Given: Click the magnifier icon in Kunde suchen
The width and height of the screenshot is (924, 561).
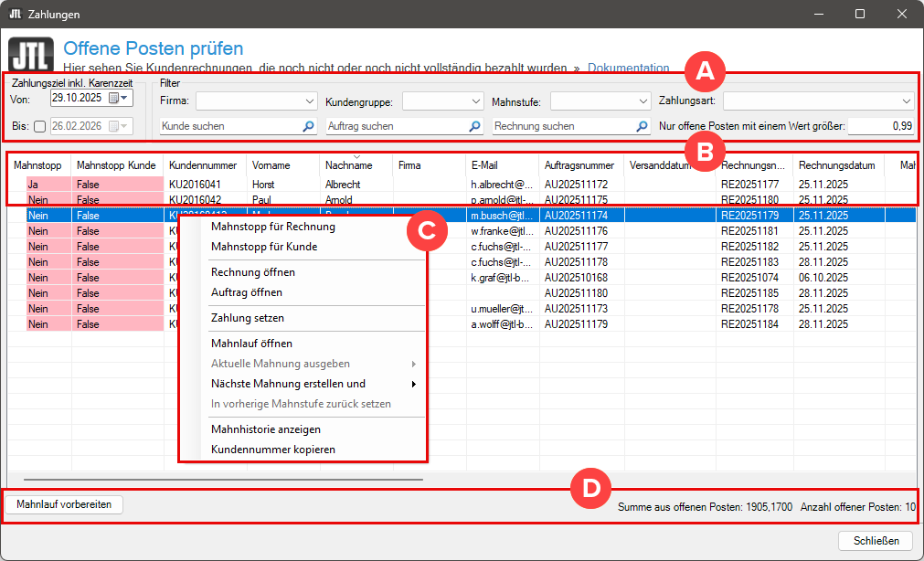Looking at the screenshot, I should pos(308,127).
